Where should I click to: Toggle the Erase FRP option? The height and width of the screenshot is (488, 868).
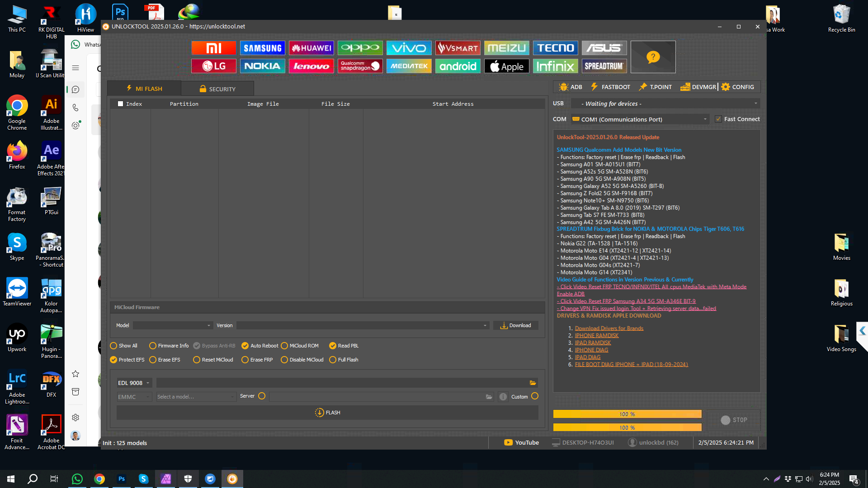coord(245,360)
